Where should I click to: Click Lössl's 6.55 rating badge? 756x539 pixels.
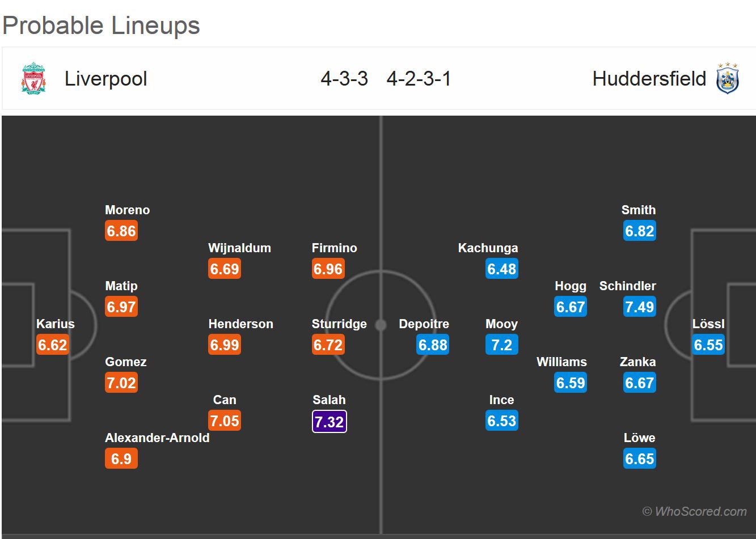(x=708, y=345)
